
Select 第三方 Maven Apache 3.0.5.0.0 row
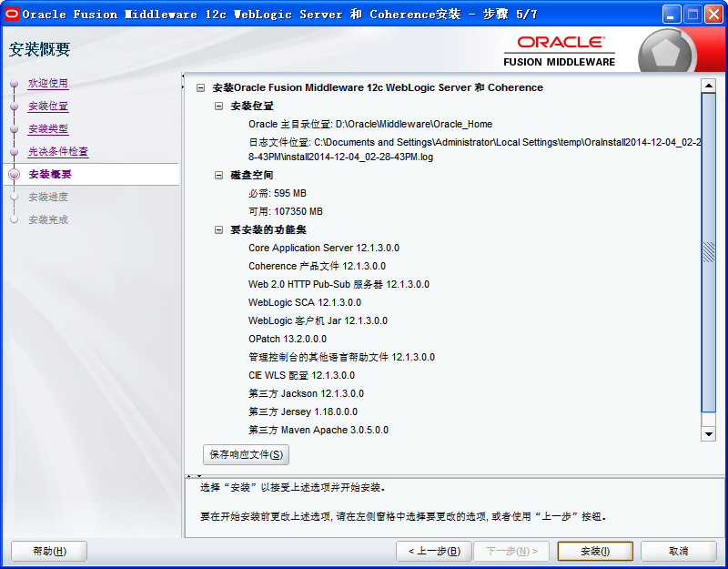click(x=318, y=430)
